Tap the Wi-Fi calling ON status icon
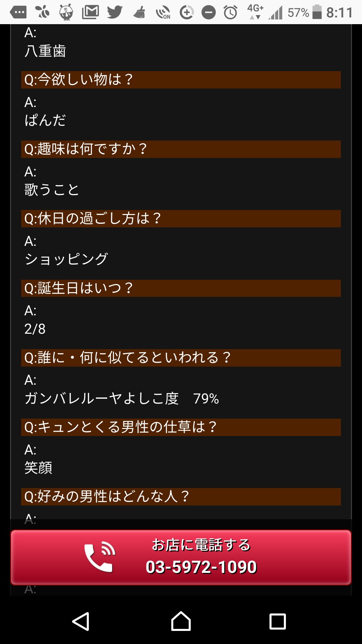Viewport: 362px width, 644px height. [x=163, y=13]
